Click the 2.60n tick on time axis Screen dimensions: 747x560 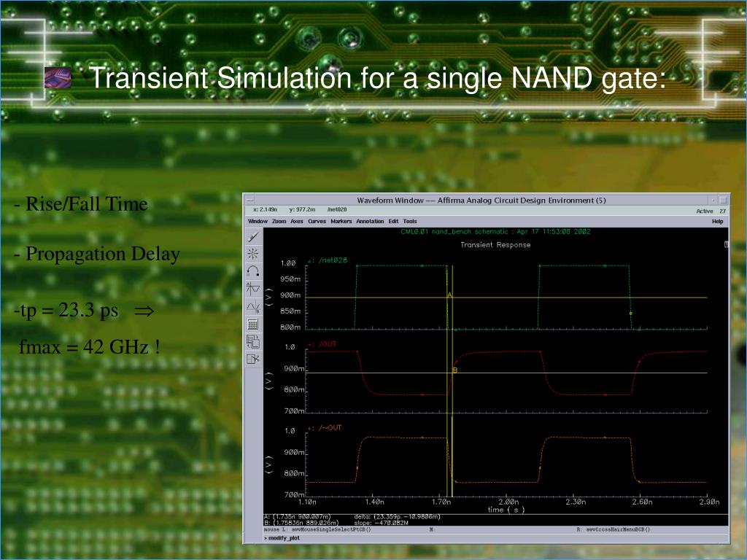643,502
